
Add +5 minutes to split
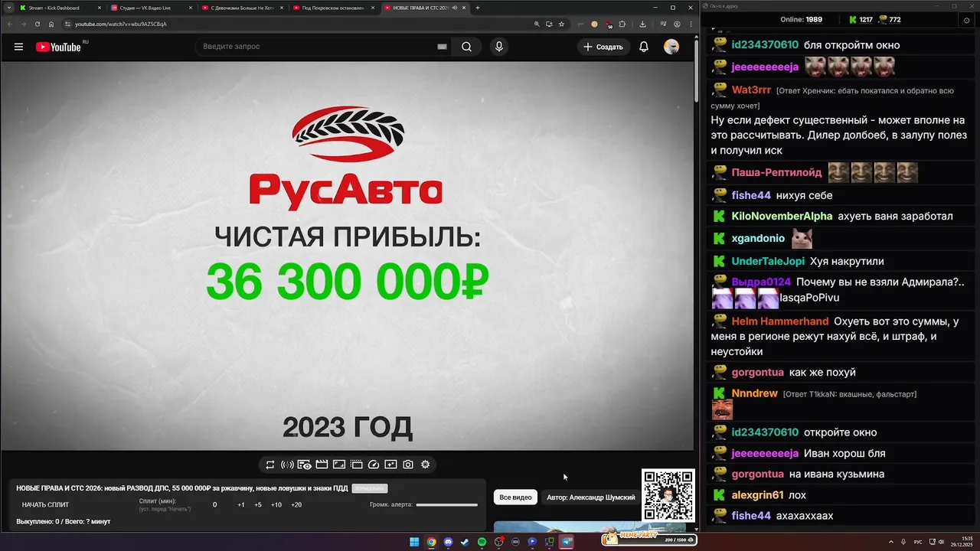coord(258,505)
